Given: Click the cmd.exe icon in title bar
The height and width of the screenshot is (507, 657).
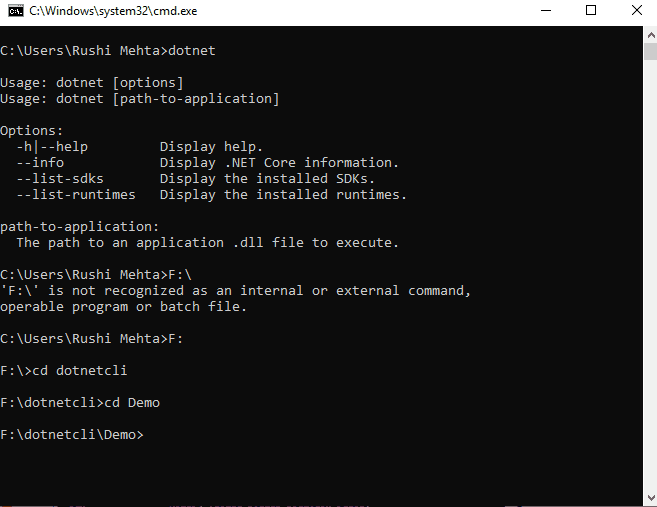Looking at the screenshot, I should [14, 11].
